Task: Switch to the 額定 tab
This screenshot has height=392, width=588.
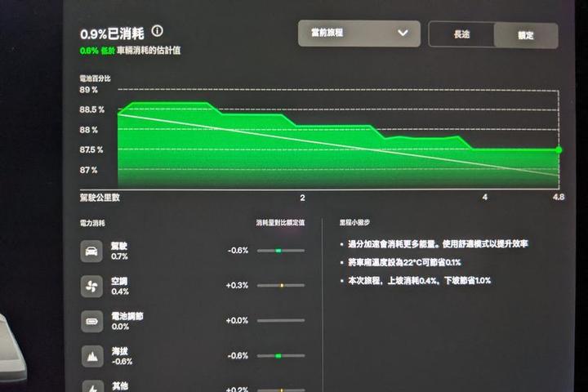Action: 526,35
